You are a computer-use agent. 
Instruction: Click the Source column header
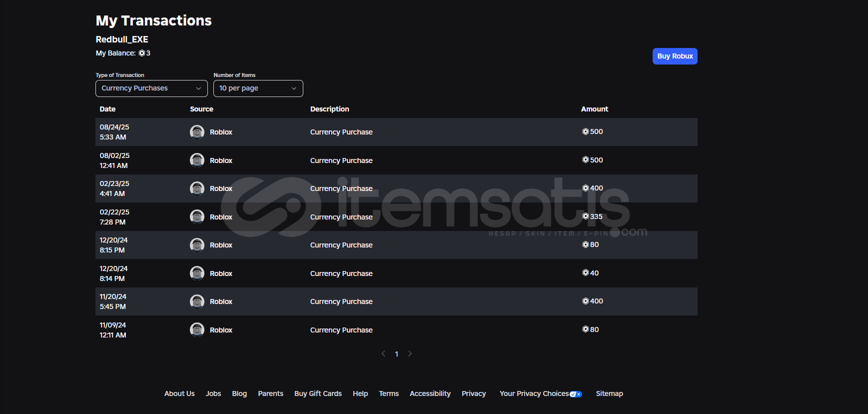click(201, 109)
